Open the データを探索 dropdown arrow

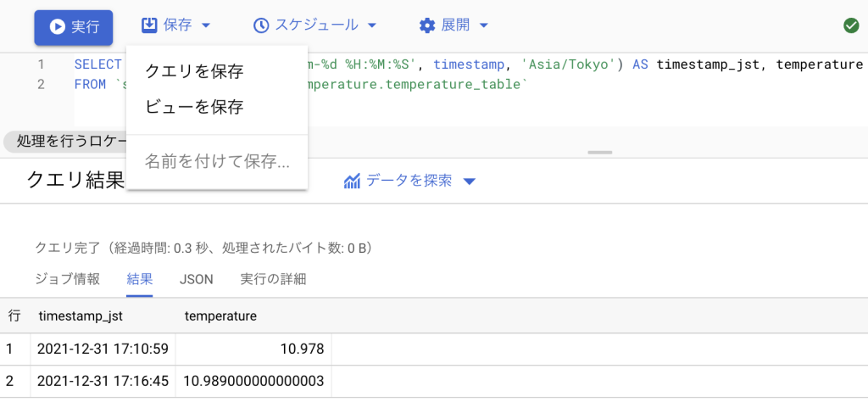[x=470, y=182]
